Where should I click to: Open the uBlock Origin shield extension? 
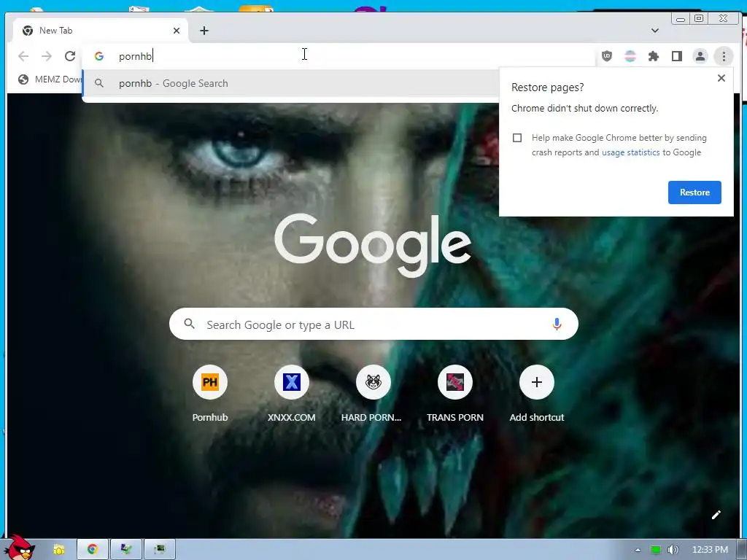point(607,56)
